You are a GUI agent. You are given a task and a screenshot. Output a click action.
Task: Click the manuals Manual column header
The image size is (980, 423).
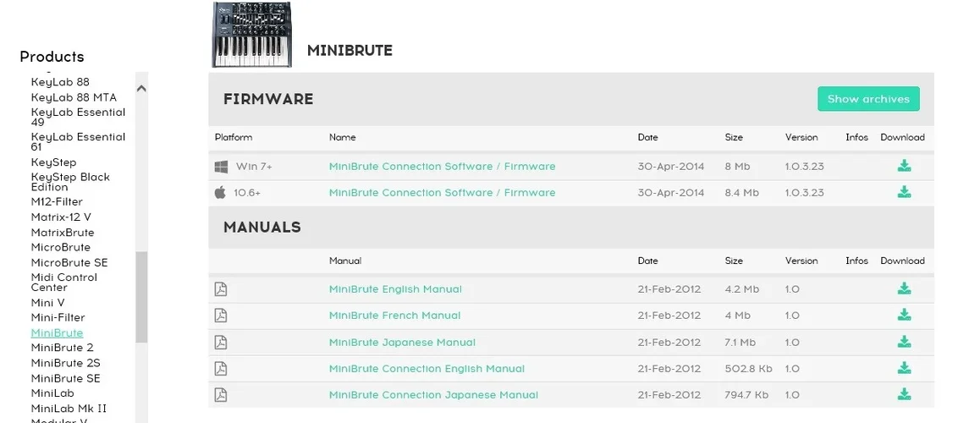[x=345, y=261]
